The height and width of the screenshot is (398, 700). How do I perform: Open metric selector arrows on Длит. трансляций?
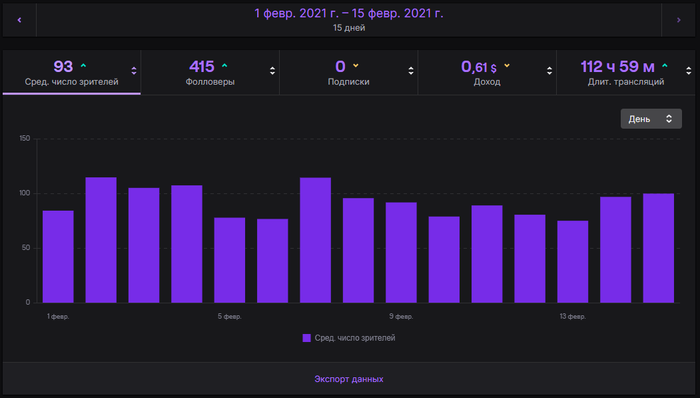[x=688, y=70]
